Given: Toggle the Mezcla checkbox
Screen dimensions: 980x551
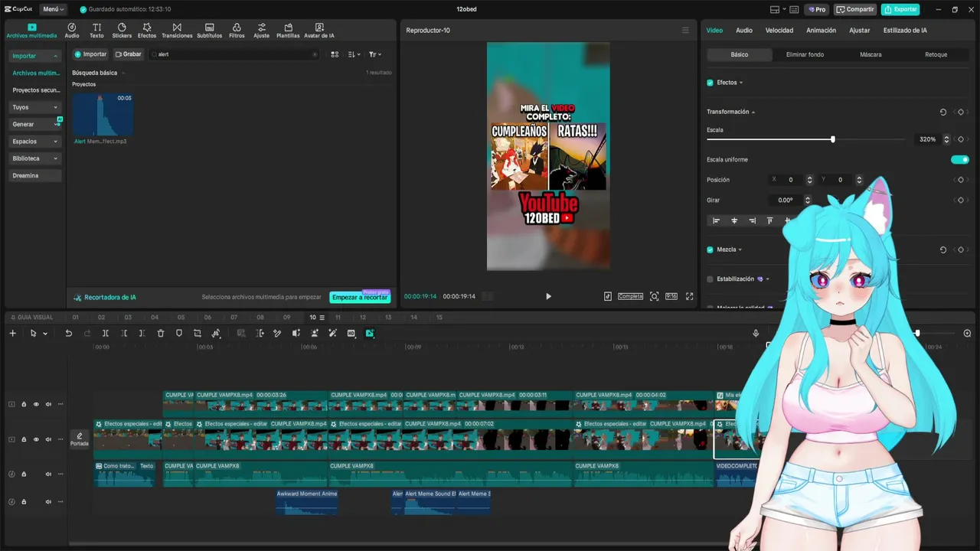Looking at the screenshot, I should coord(710,249).
